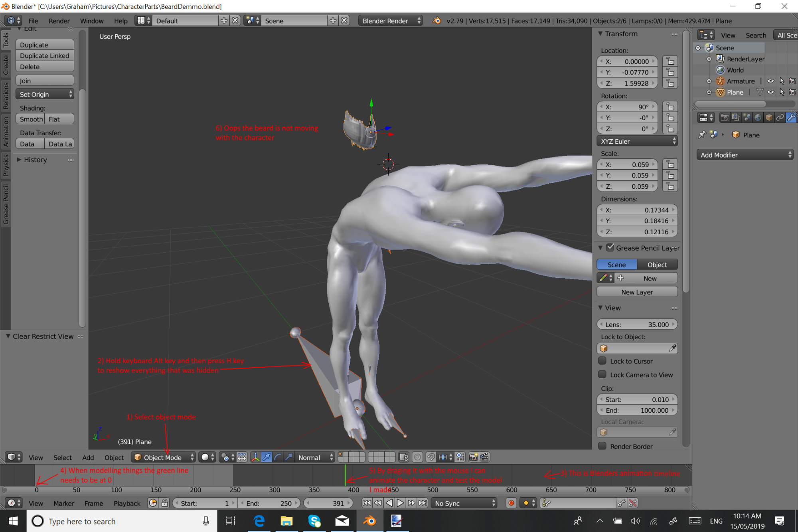Open Microsoft Edge from the taskbar
The width and height of the screenshot is (798, 532).
pos(259,521)
